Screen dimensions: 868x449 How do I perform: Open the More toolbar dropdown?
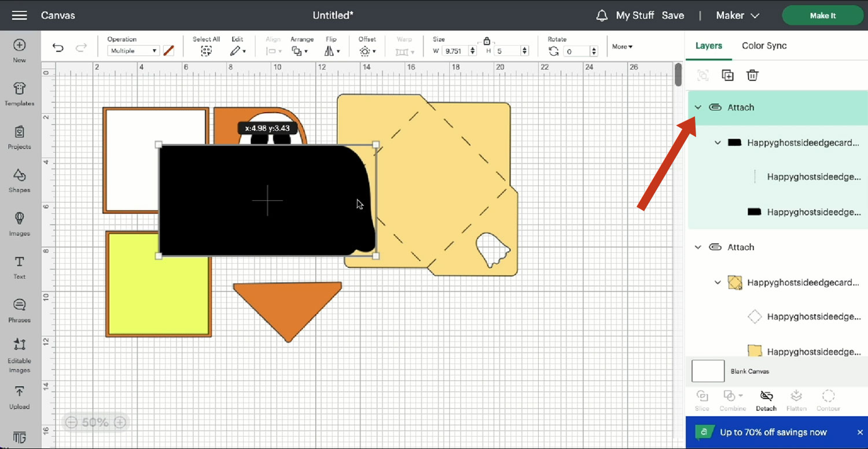click(x=622, y=46)
